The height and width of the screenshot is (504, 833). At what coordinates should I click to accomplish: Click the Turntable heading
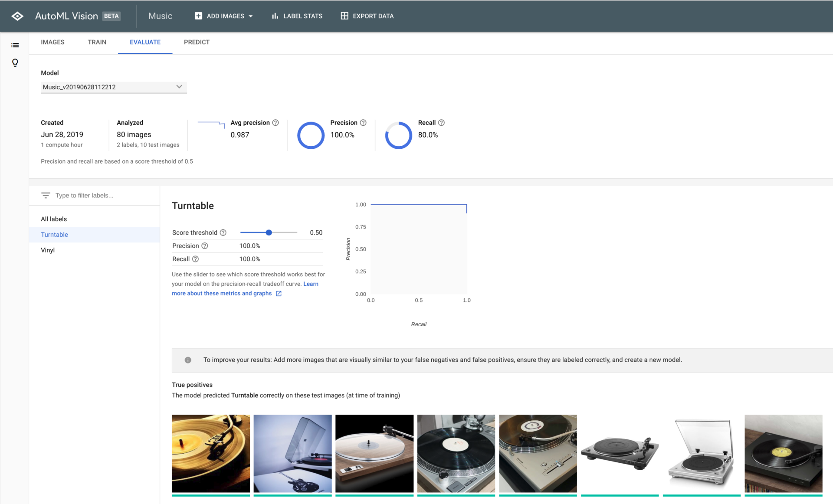(x=193, y=206)
